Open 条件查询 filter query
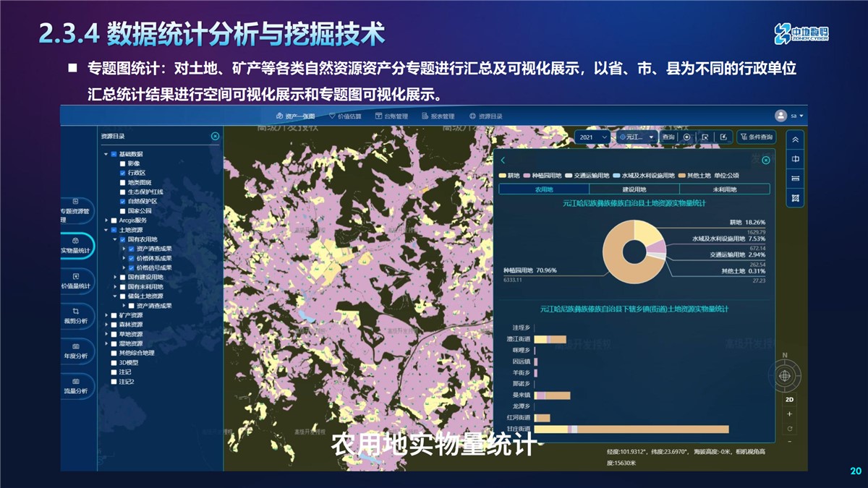Viewport: 868px width, 488px height. click(757, 137)
